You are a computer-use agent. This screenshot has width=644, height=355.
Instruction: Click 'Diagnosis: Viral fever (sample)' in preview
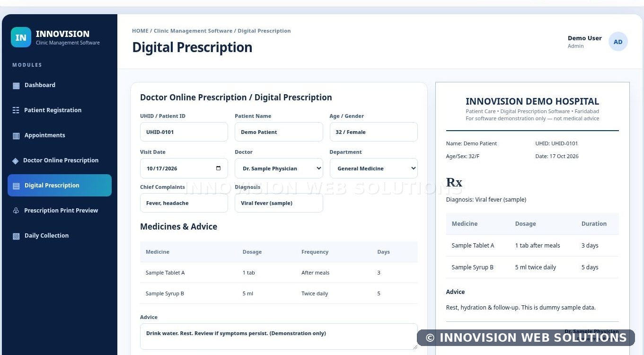click(486, 200)
